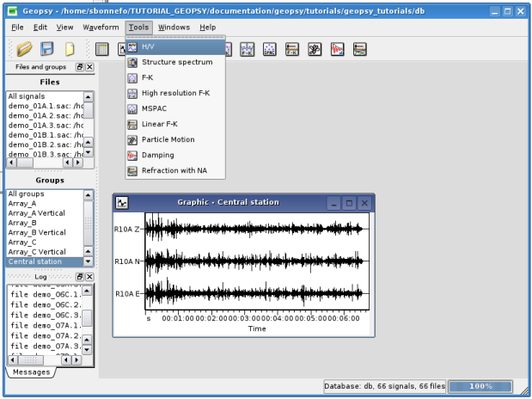Select the Array_B Vertical group
Image resolution: width=532 pixels, height=399 pixels.
(46, 233)
